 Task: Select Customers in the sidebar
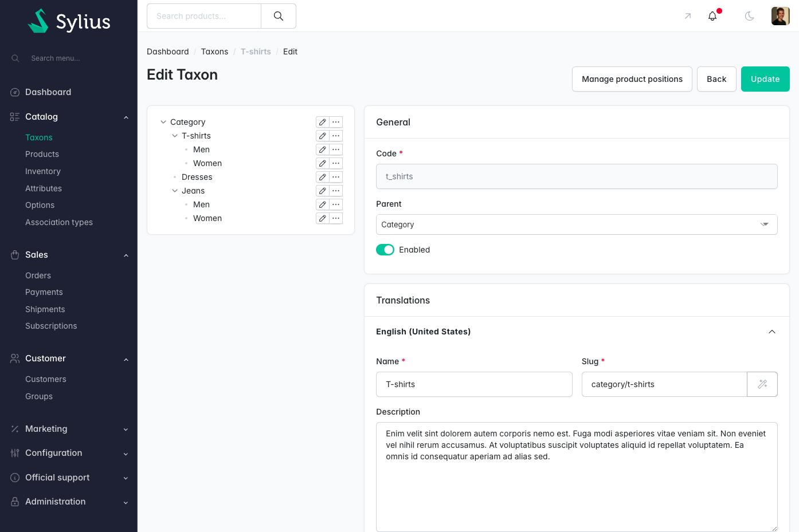pos(46,379)
